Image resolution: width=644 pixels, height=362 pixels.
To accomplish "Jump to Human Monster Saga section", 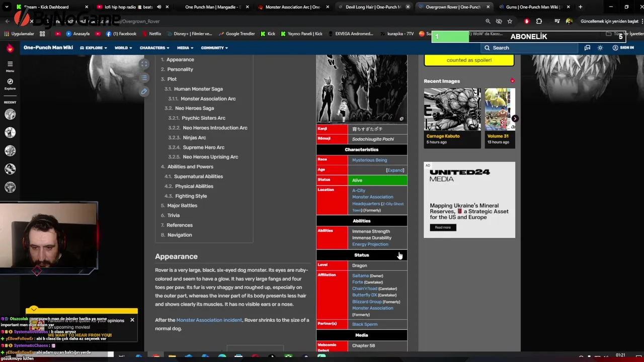I will coord(198,89).
